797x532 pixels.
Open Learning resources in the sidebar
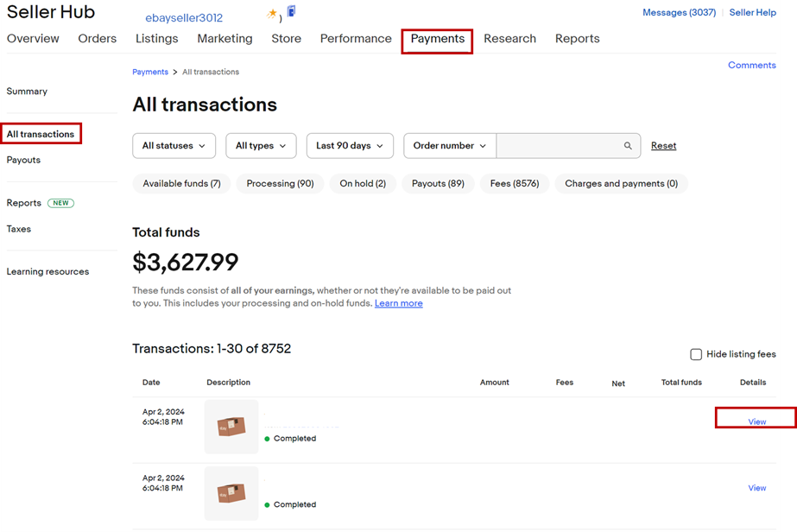(x=47, y=271)
